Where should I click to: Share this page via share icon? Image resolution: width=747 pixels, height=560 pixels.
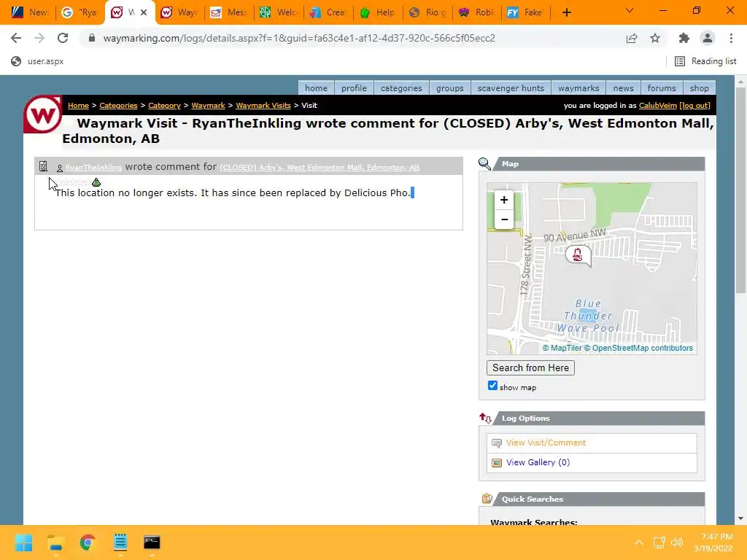(632, 38)
